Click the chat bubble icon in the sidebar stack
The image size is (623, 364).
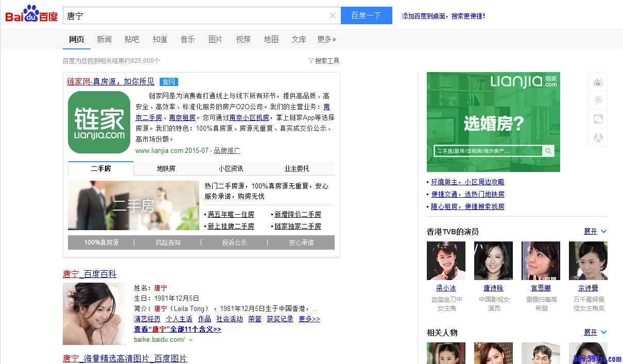[598, 119]
